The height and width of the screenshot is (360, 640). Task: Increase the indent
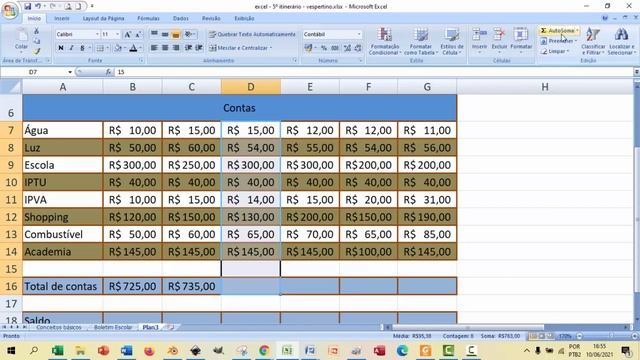pyautogui.click(x=199, y=48)
